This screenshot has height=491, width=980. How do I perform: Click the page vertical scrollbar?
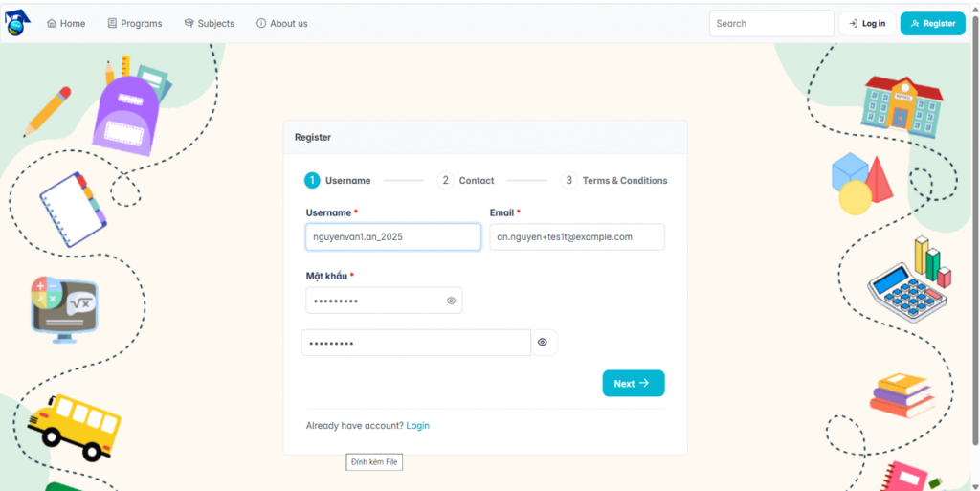[975, 231]
